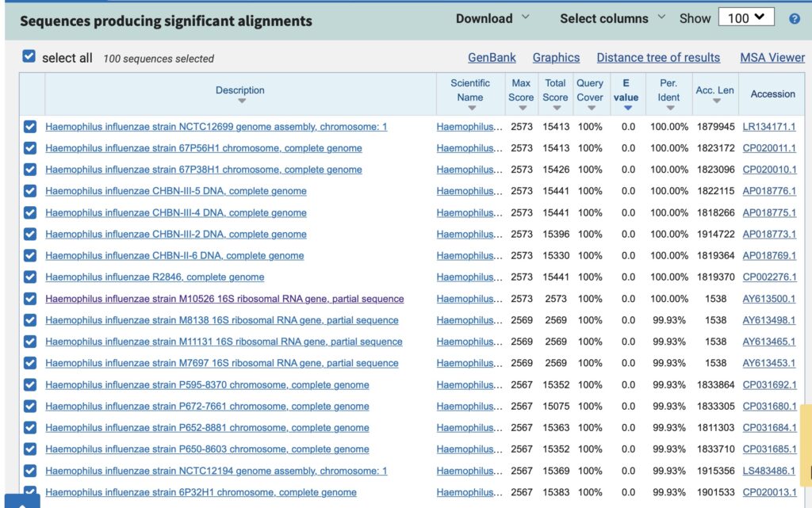Sort by Per. Ident arrow icon
This screenshot has width=812, height=508.
670,108
